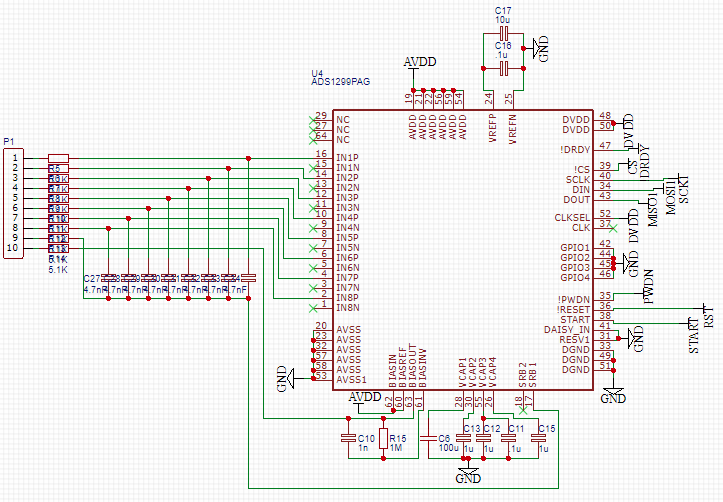Click the 'BIASINV' pin label

pos(422,368)
